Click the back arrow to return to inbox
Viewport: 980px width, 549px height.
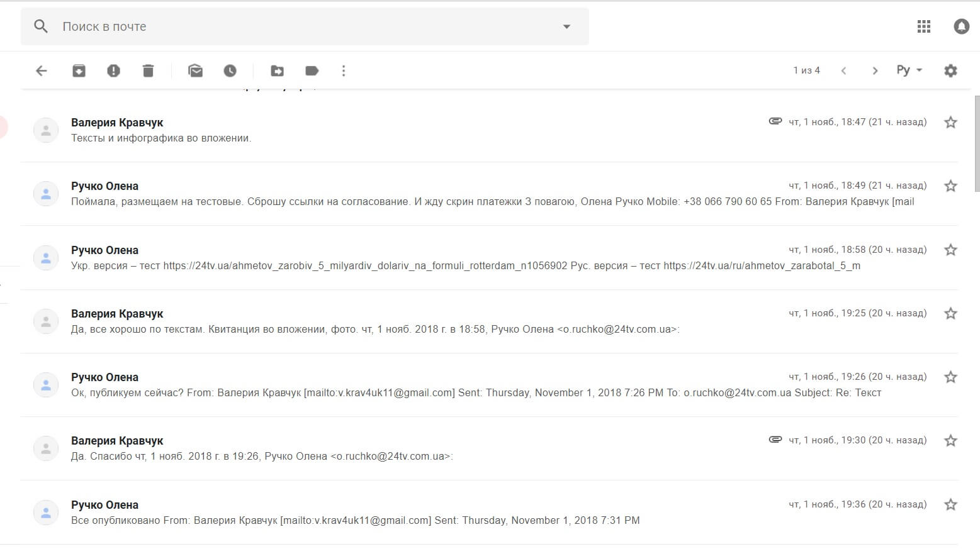(x=42, y=71)
